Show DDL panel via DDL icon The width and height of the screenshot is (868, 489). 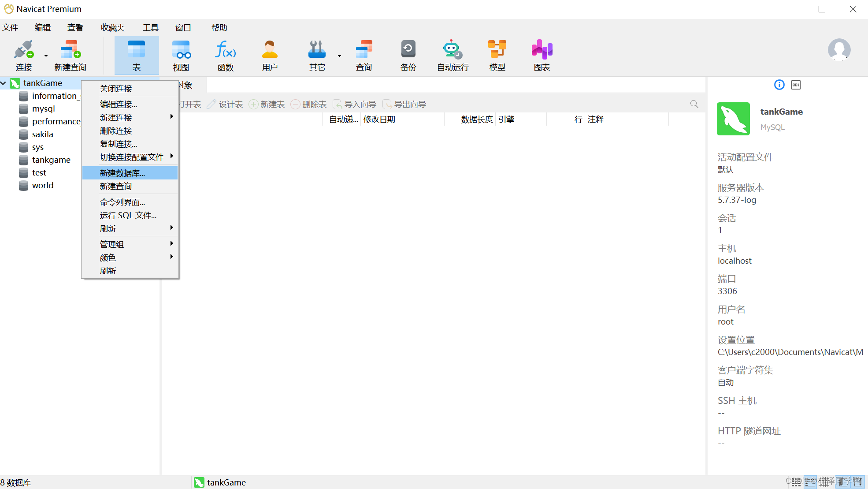(x=796, y=85)
